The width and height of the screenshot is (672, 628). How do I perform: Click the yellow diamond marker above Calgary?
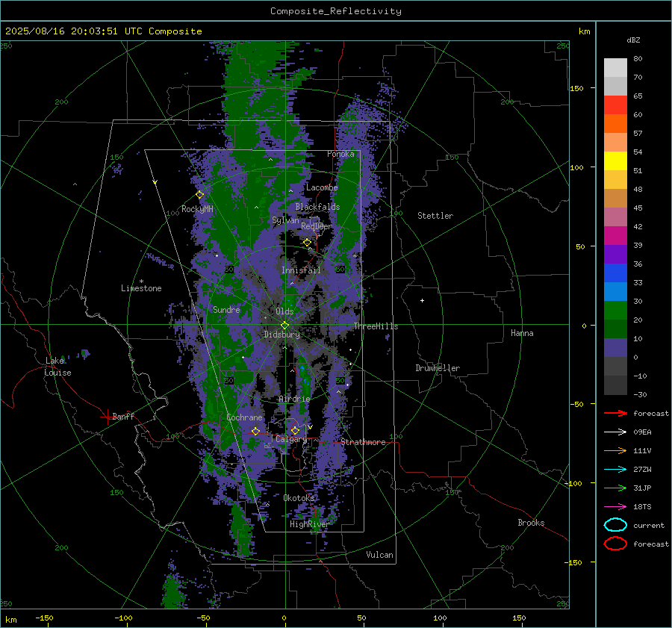[295, 430]
